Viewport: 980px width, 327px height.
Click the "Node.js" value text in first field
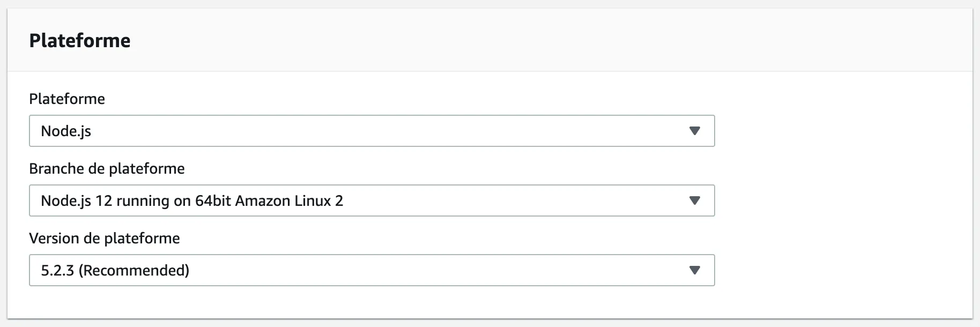click(x=66, y=131)
